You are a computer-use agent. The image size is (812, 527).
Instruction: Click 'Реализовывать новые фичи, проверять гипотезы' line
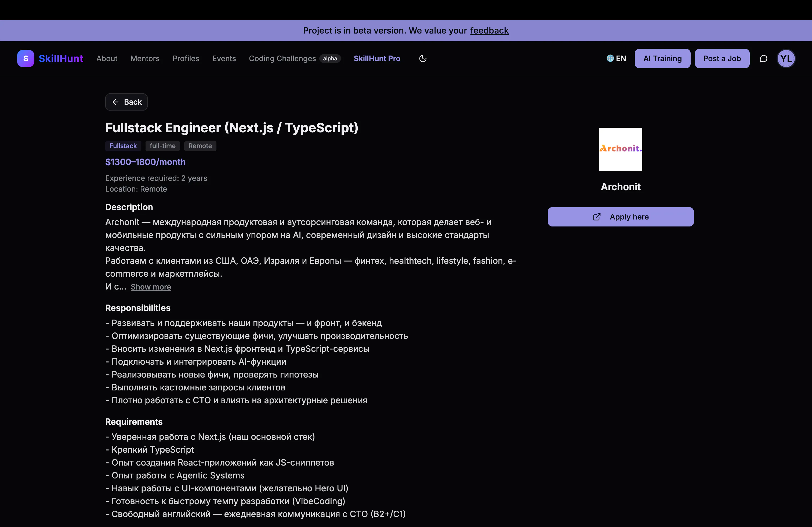(212, 374)
